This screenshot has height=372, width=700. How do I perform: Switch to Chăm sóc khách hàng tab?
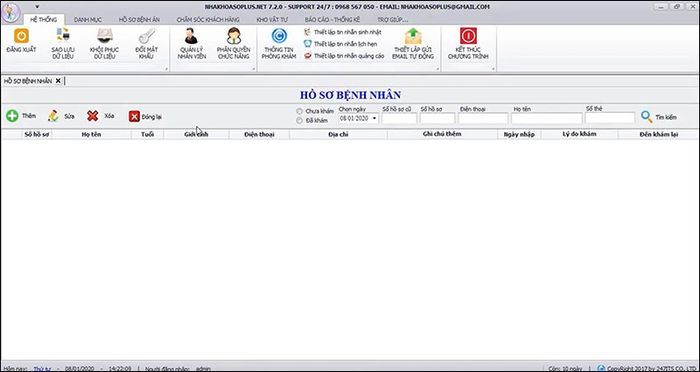(x=208, y=20)
